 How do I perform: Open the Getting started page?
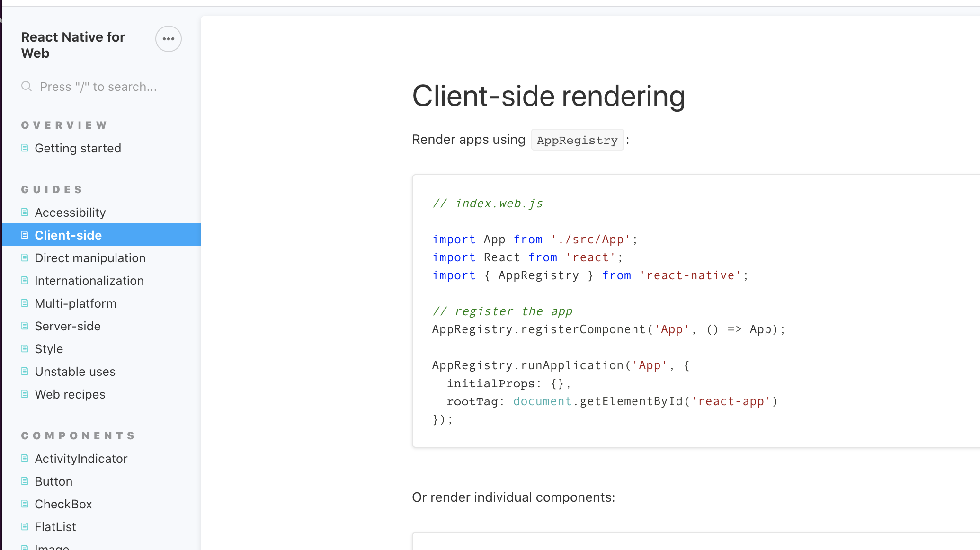[78, 148]
